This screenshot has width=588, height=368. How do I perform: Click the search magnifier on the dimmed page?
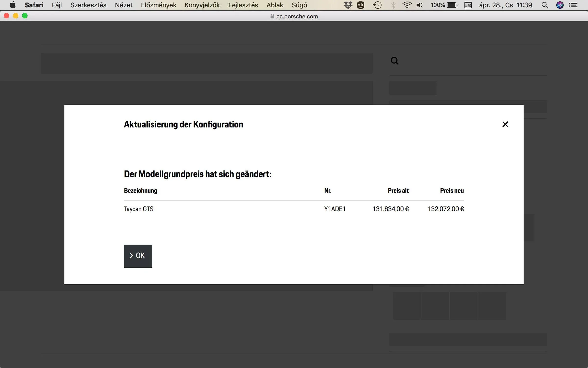click(x=394, y=61)
